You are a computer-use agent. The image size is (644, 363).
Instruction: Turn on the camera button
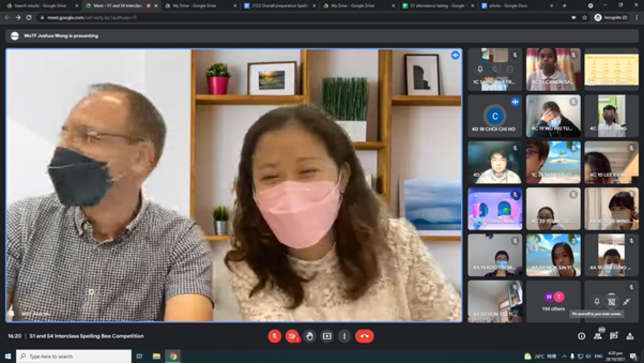tap(292, 336)
